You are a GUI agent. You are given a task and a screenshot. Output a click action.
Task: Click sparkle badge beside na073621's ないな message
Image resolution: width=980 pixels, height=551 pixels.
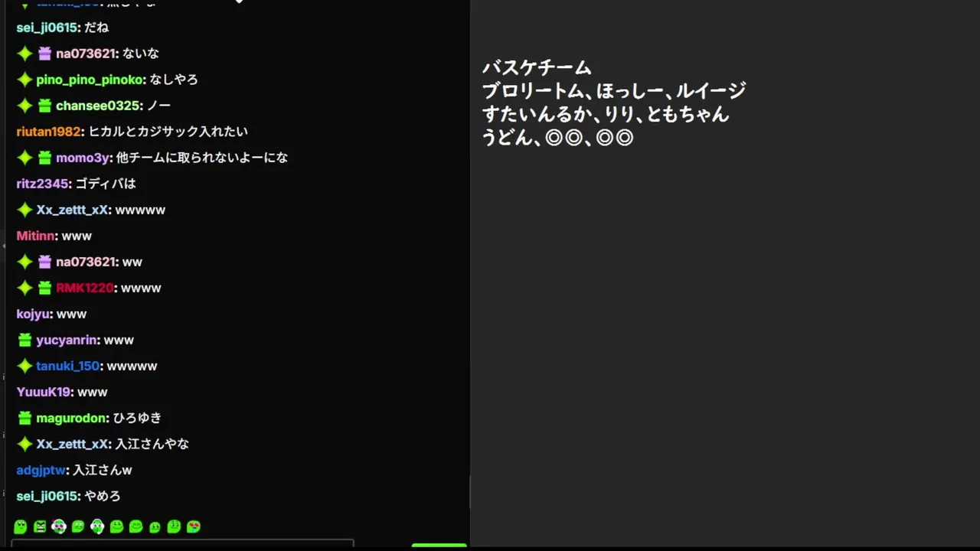pos(24,54)
